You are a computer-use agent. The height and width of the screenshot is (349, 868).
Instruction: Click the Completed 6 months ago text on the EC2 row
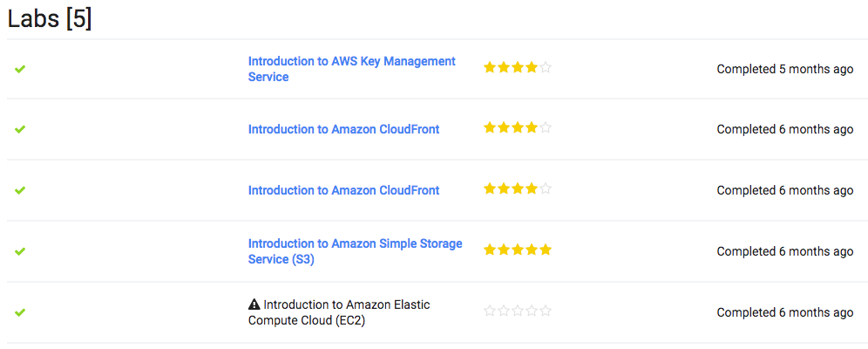[785, 312]
